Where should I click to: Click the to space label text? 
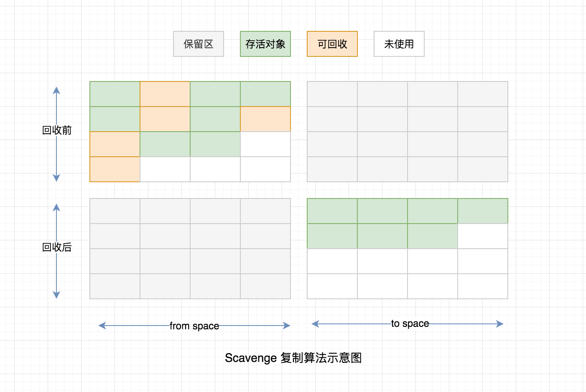coord(410,323)
